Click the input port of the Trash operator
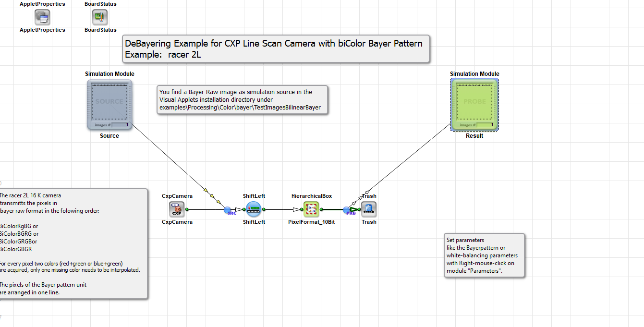The image size is (644, 327). click(359, 209)
